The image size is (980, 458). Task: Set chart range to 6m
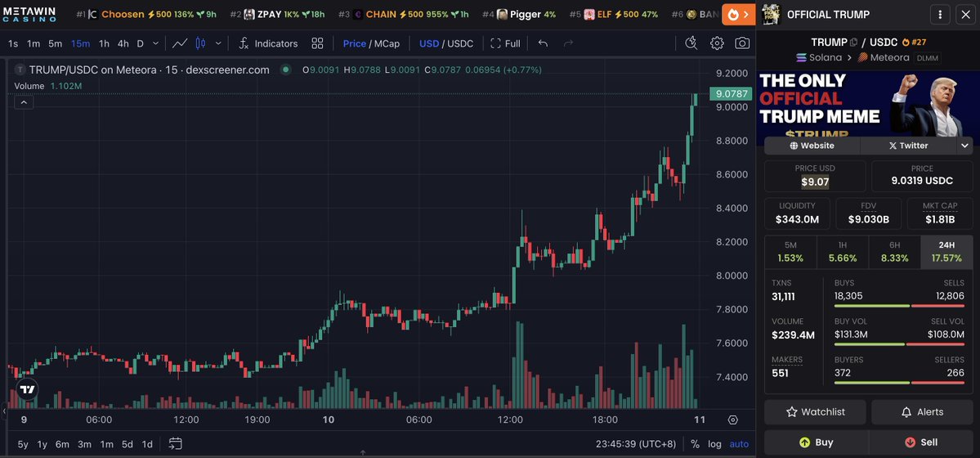[x=62, y=443]
